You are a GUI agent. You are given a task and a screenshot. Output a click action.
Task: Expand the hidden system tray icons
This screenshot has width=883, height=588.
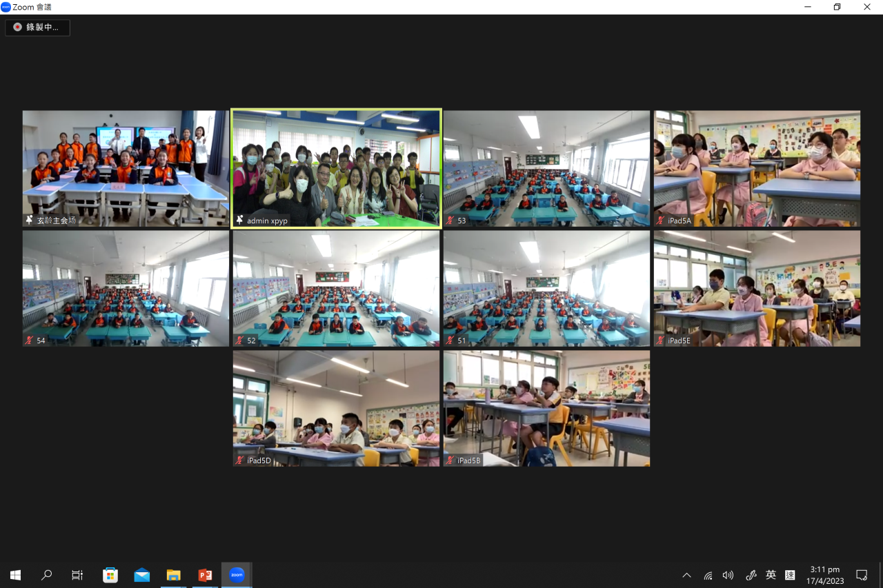(x=686, y=575)
